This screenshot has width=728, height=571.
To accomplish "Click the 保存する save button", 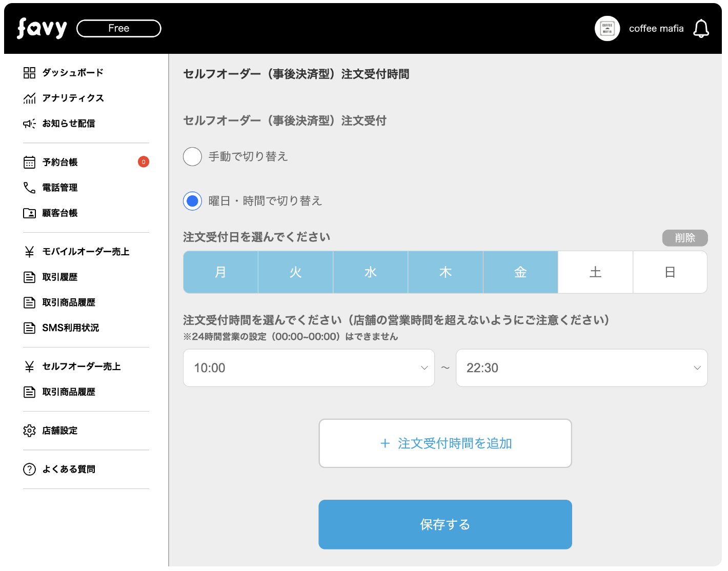I will point(445,524).
